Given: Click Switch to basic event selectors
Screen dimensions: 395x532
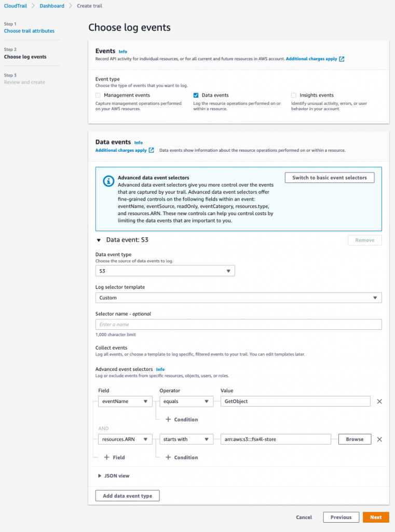Looking at the screenshot, I should click(x=329, y=178).
